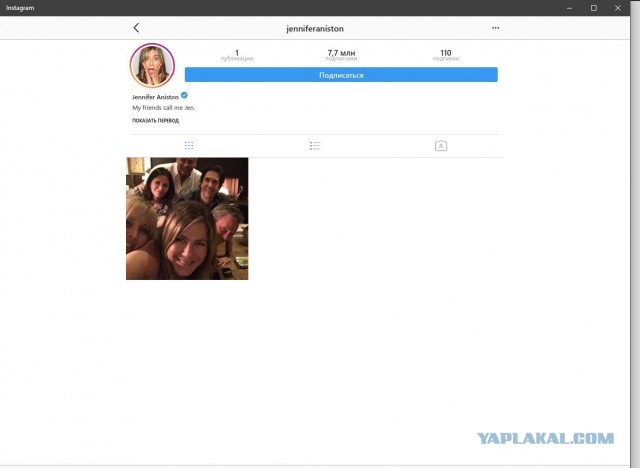Click the blue verified badge

coord(184,95)
